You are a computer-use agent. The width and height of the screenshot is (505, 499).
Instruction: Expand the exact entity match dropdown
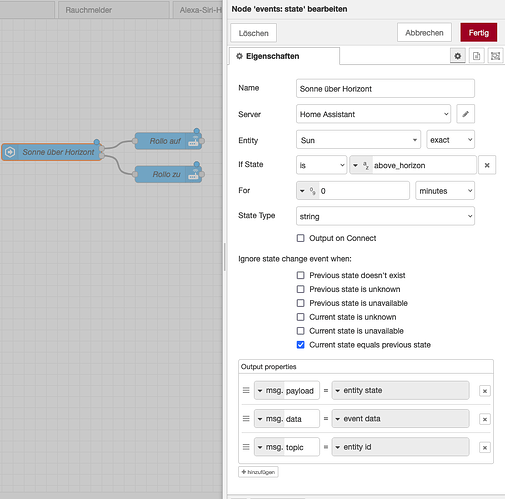451,140
